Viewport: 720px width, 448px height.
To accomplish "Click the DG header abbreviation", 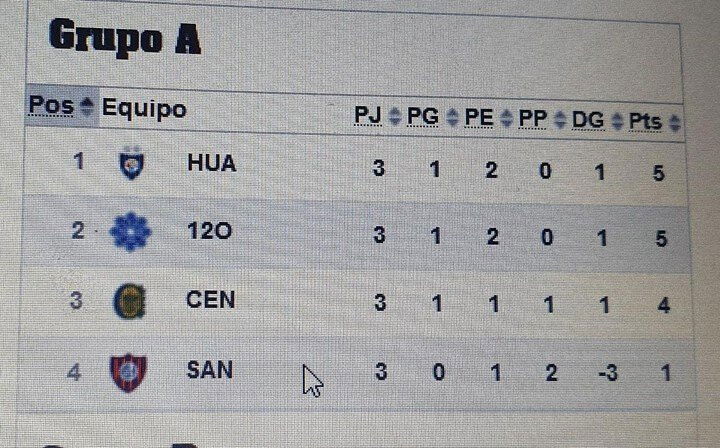I will tap(588, 120).
